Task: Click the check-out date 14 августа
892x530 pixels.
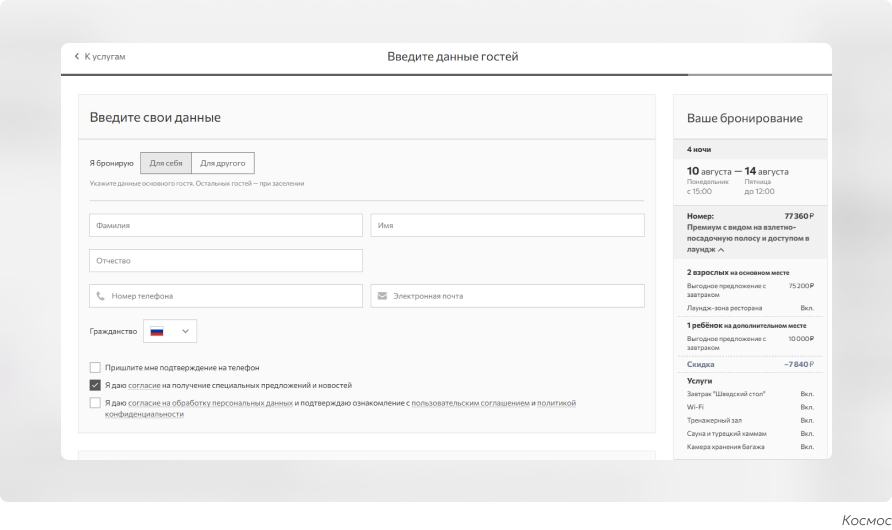Action: point(766,171)
